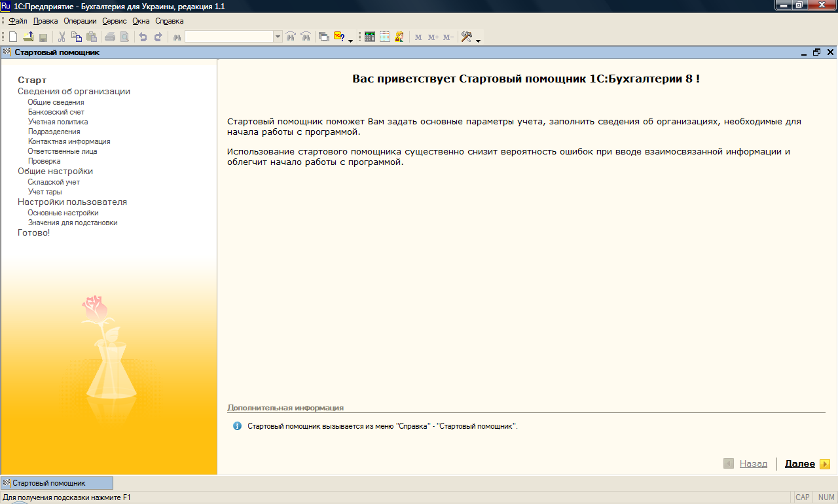Create a new document with toolbar icon
The image size is (838, 504).
point(13,37)
